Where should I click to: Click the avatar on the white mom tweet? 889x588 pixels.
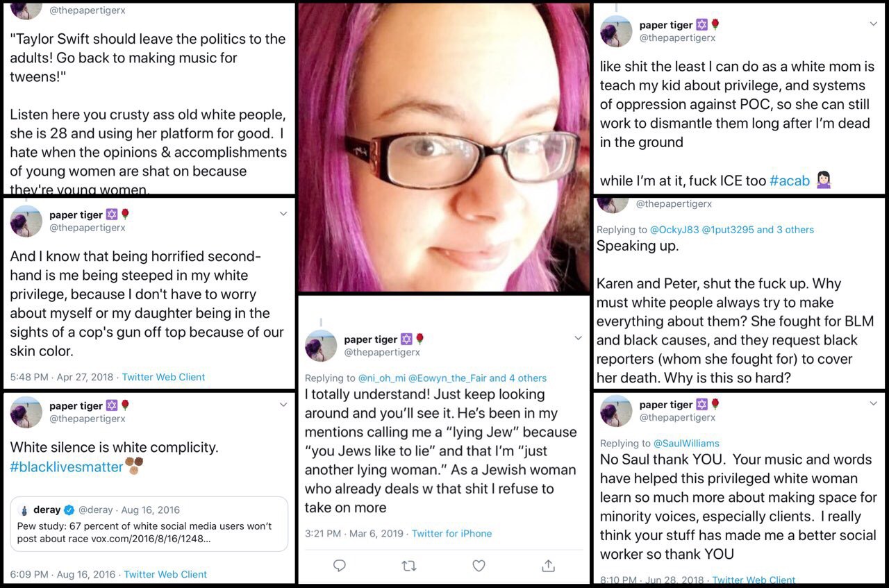(x=616, y=31)
